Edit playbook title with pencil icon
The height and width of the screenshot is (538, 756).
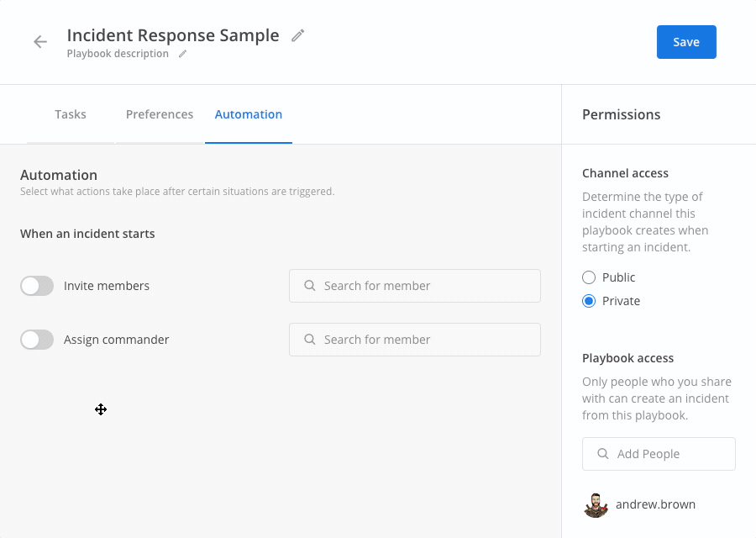click(298, 35)
